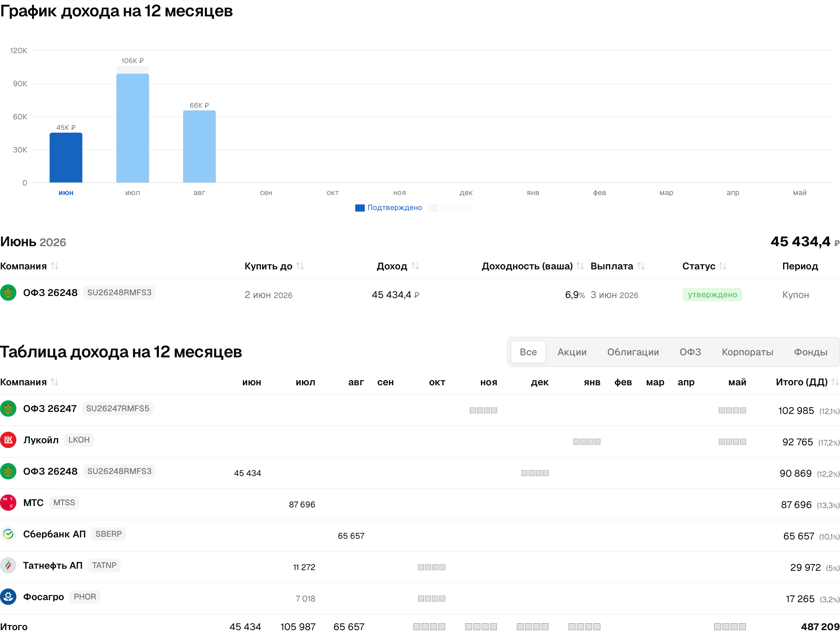Switch to the Акции tab

click(572, 352)
